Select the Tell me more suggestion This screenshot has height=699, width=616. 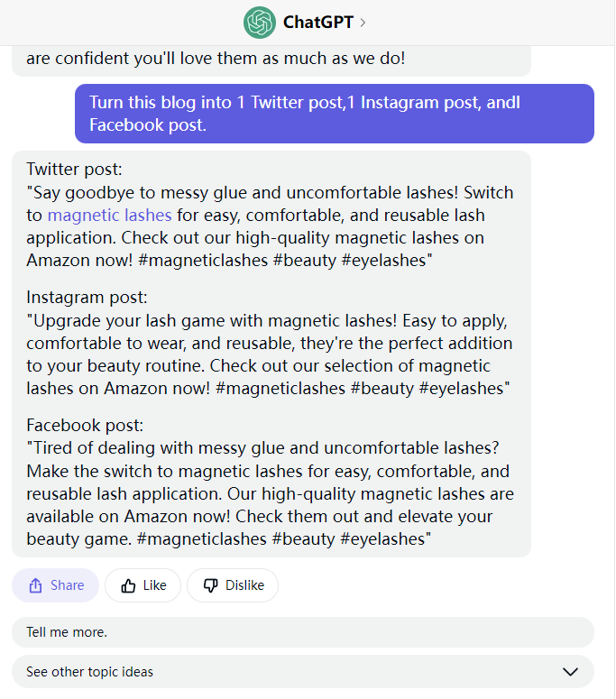[x=303, y=632]
